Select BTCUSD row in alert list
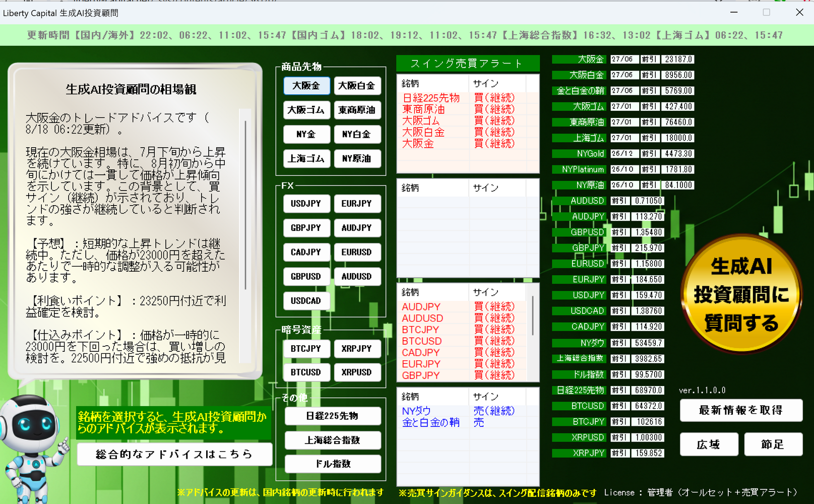The image size is (814, 504). click(463, 341)
